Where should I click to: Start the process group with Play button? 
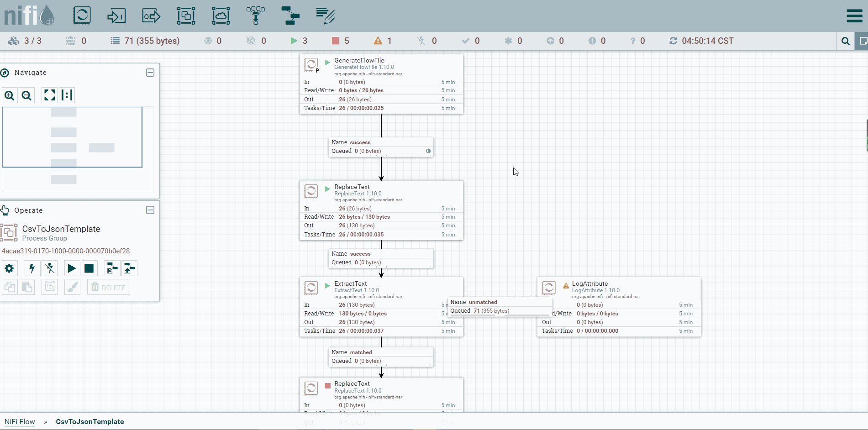pyautogui.click(x=72, y=268)
